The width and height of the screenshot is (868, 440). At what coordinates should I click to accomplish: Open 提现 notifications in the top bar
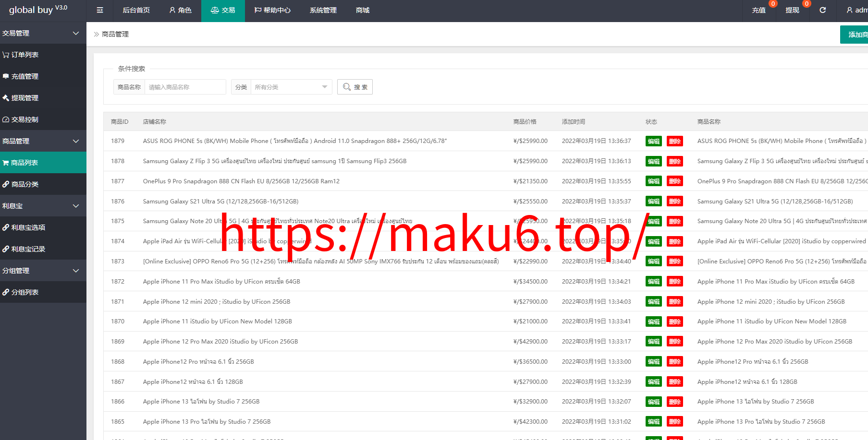[793, 10]
